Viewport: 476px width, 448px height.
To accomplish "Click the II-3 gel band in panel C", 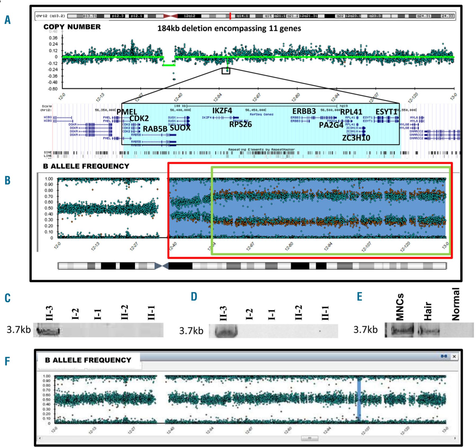I will tap(48, 330).
